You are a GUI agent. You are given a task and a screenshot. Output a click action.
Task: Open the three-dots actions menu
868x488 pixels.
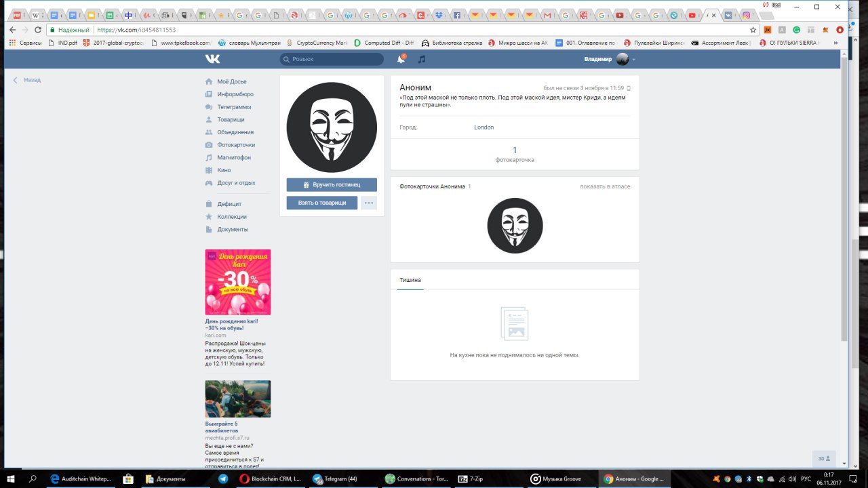click(x=369, y=203)
